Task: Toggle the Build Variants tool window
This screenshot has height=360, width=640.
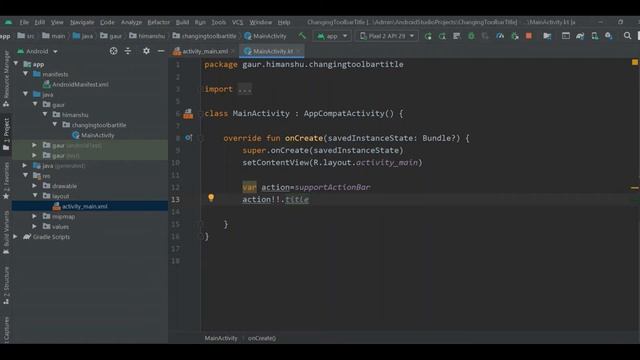Action: pos(6,233)
